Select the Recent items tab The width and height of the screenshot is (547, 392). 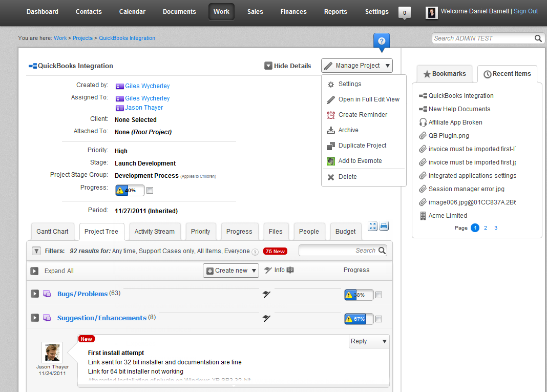(x=507, y=74)
